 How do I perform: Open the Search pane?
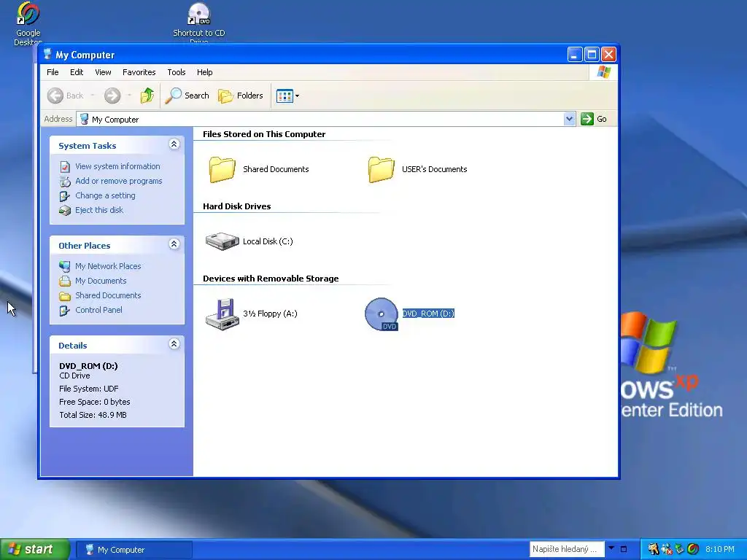coord(187,96)
